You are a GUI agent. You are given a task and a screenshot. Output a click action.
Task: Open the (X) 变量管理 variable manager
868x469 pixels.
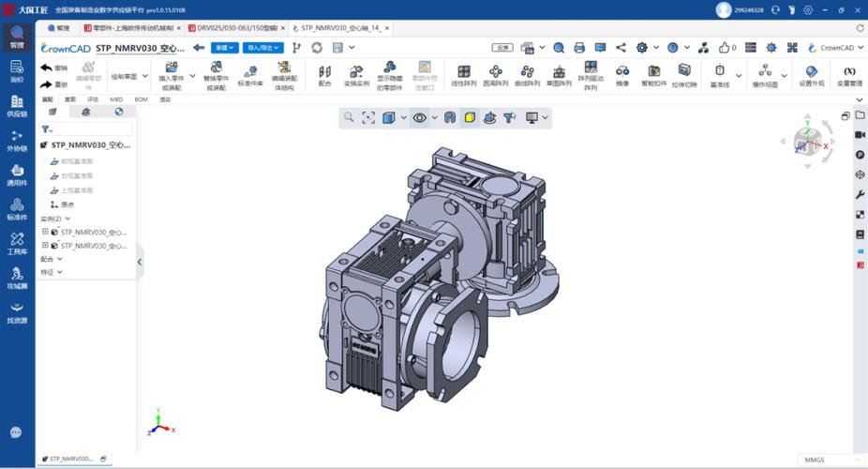click(849, 76)
